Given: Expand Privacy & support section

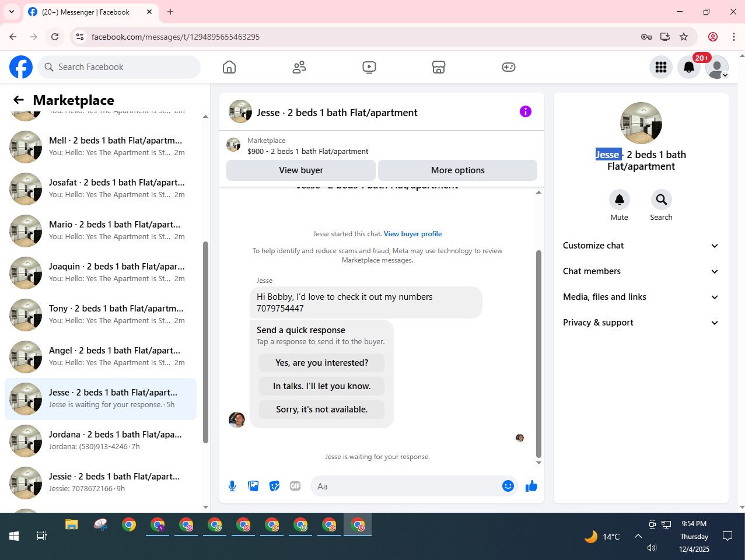Looking at the screenshot, I should point(641,323).
